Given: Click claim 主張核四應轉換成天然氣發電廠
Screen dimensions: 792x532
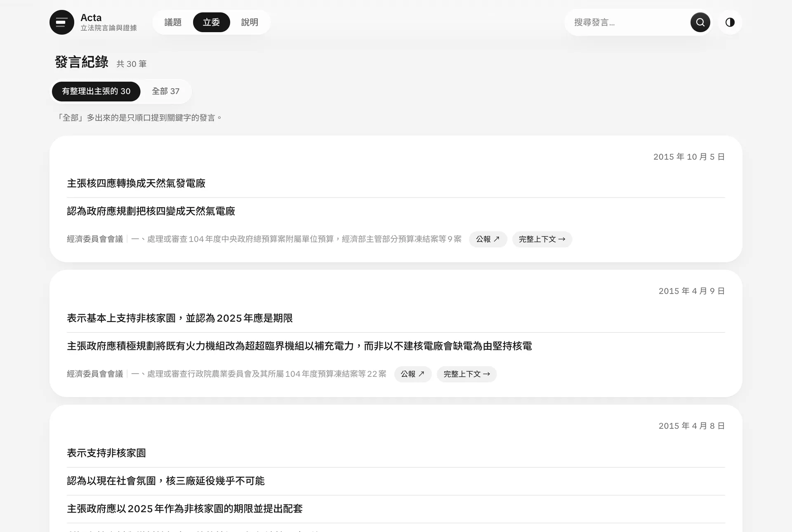Looking at the screenshot, I should click(136, 184).
